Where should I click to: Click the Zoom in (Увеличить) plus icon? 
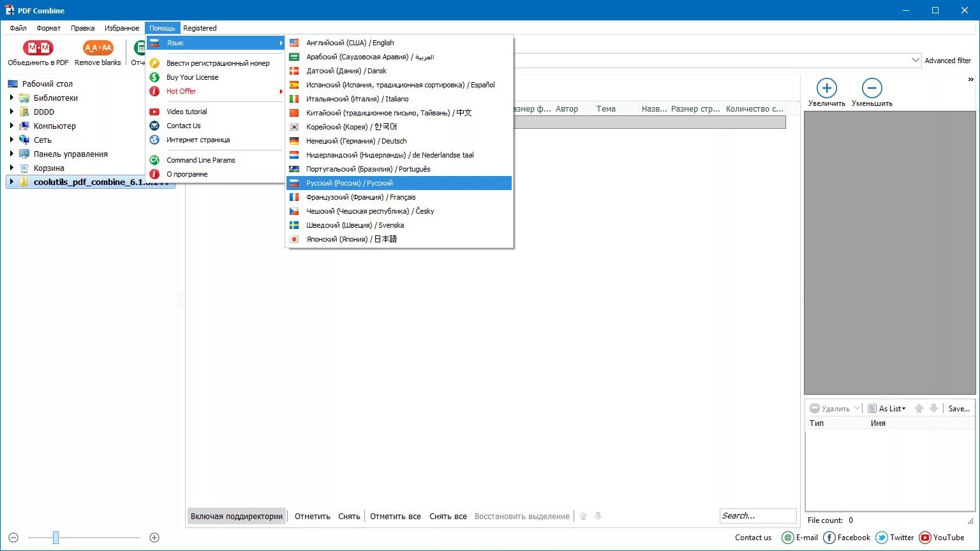826,88
